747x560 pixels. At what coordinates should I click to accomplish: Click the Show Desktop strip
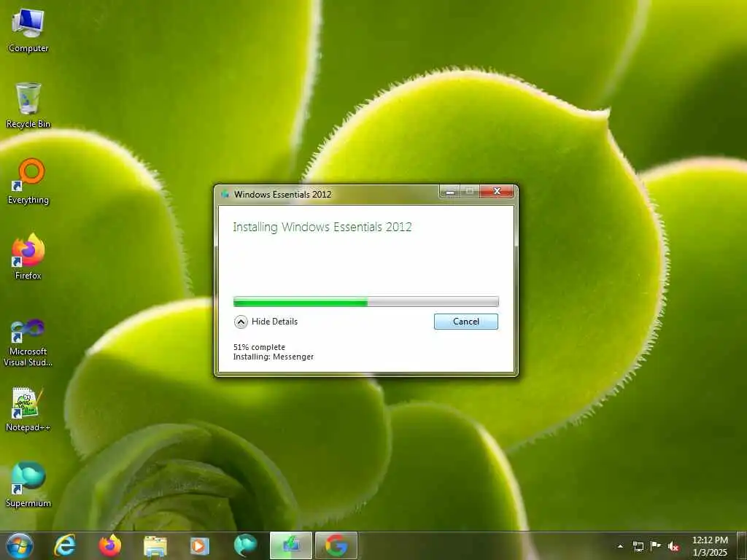click(x=742, y=545)
